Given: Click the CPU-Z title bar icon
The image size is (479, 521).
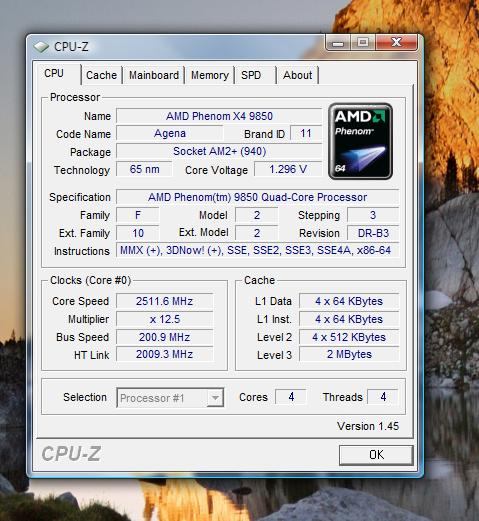Looking at the screenshot, I should 41,47.
